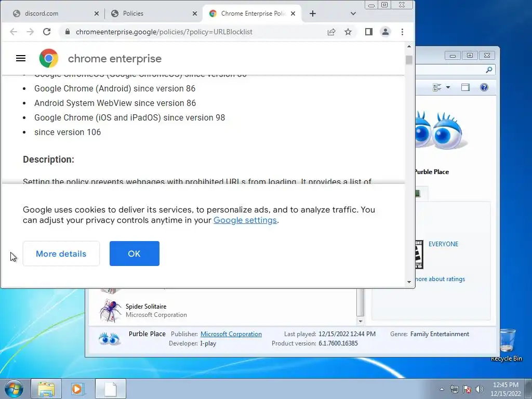
Task: Go forward in browser history
Action: [30, 32]
